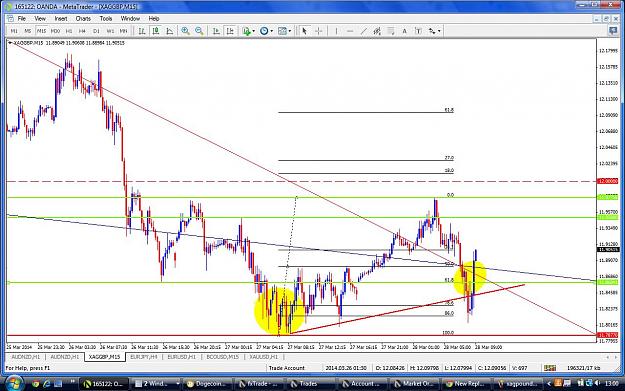Open the chart Templates icon

[x=282, y=31]
